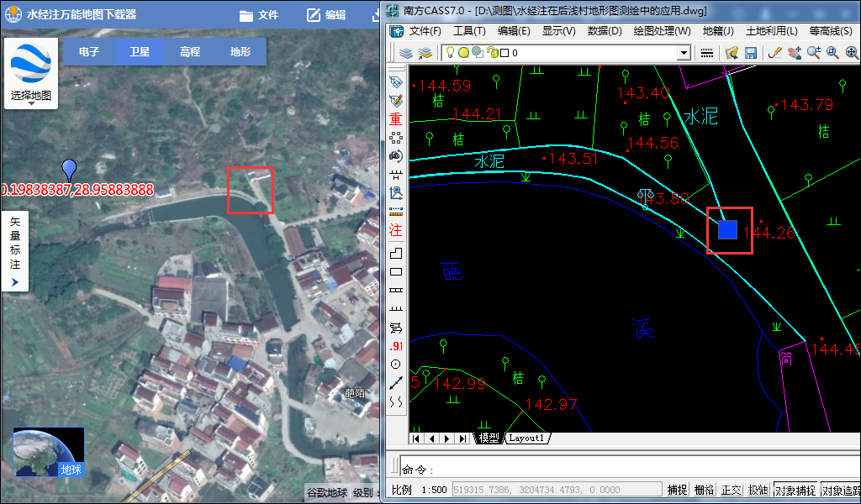The height and width of the screenshot is (504, 861).
Task: Click the coordinate axes icon in left toolbar
Action: 396,192
